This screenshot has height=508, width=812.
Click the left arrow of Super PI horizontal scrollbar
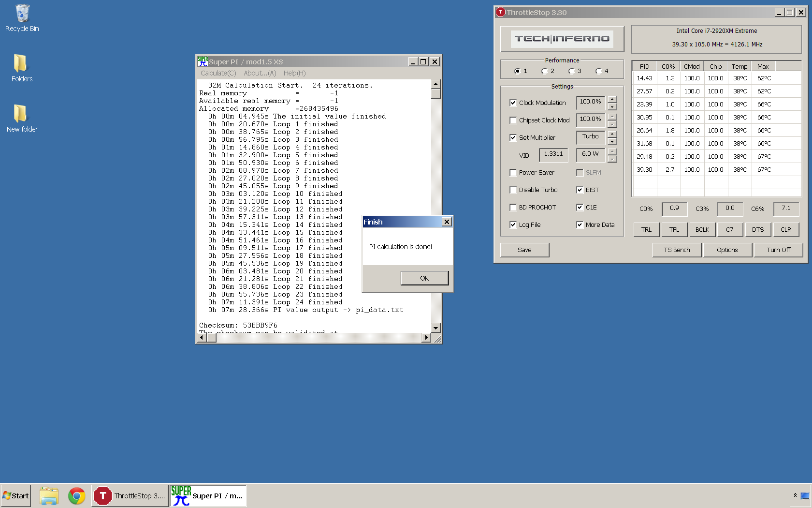(x=202, y=338)
